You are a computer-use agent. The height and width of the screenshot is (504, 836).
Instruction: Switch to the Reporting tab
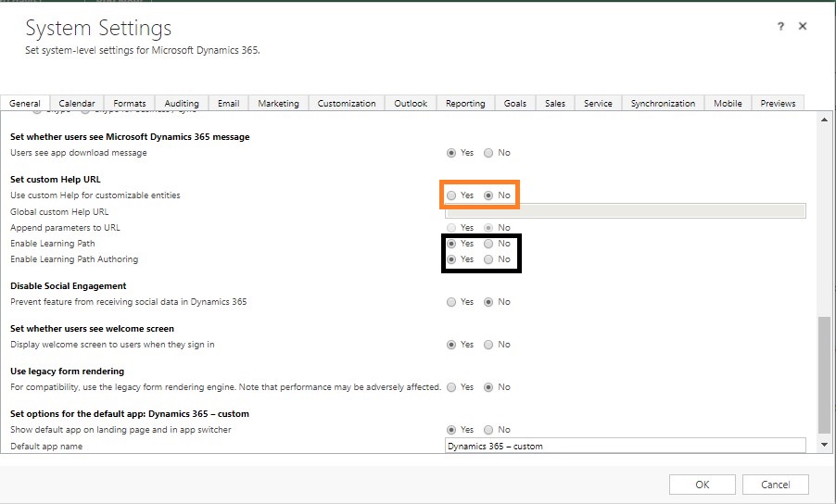[x=465, y=103]
